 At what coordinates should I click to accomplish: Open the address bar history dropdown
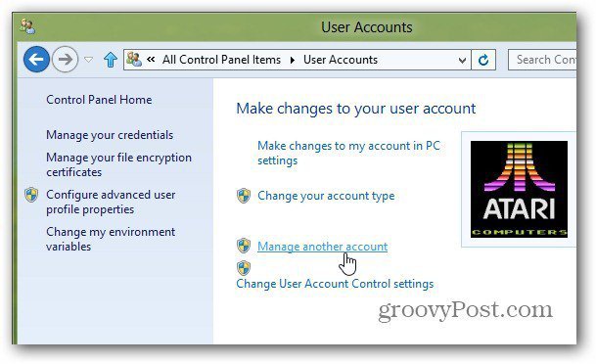pos(462,60)
